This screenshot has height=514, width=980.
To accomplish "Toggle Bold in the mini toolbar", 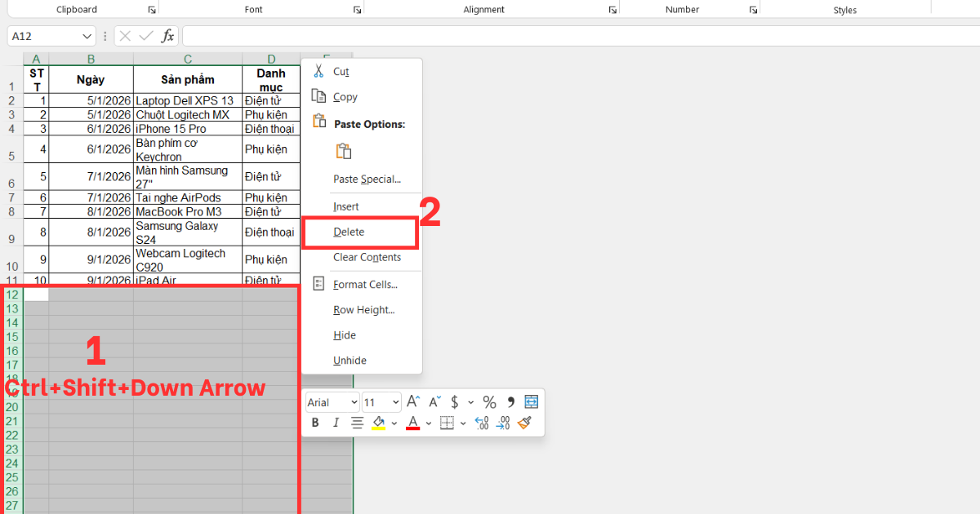I will [x=315, y=423].
